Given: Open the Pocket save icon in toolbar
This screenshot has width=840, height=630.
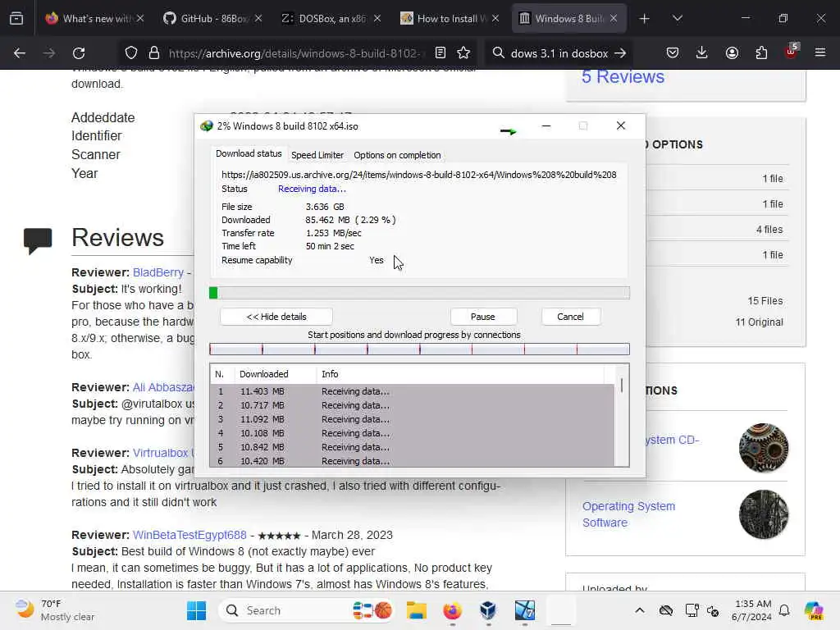Looking at the screenshot, I should click(x=673, y=53).
